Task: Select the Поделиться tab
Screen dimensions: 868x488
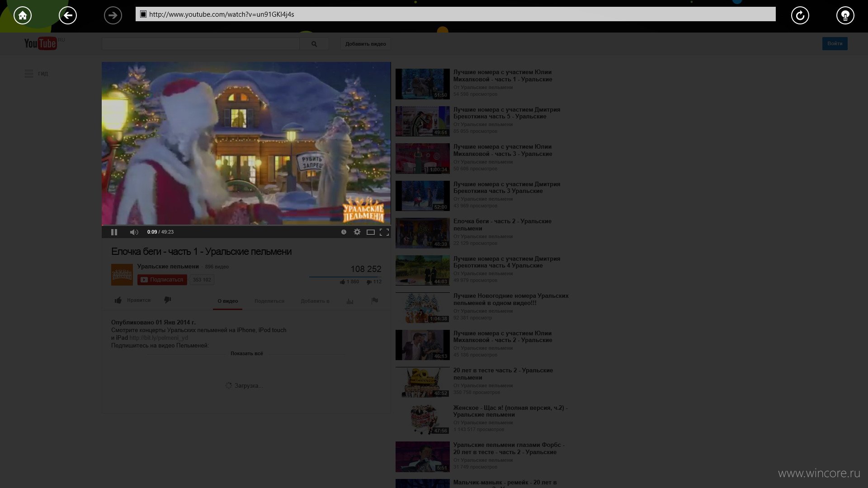Action: pos(269,301)
